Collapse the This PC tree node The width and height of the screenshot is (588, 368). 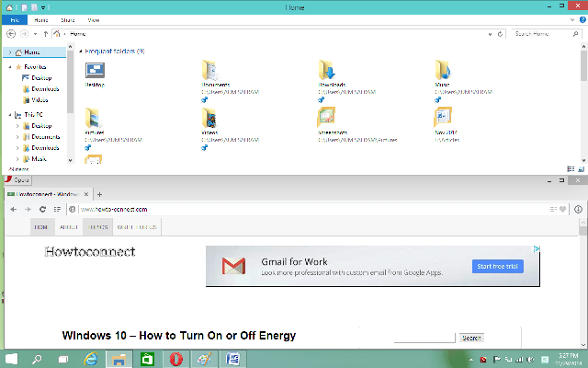coord(10,115)
